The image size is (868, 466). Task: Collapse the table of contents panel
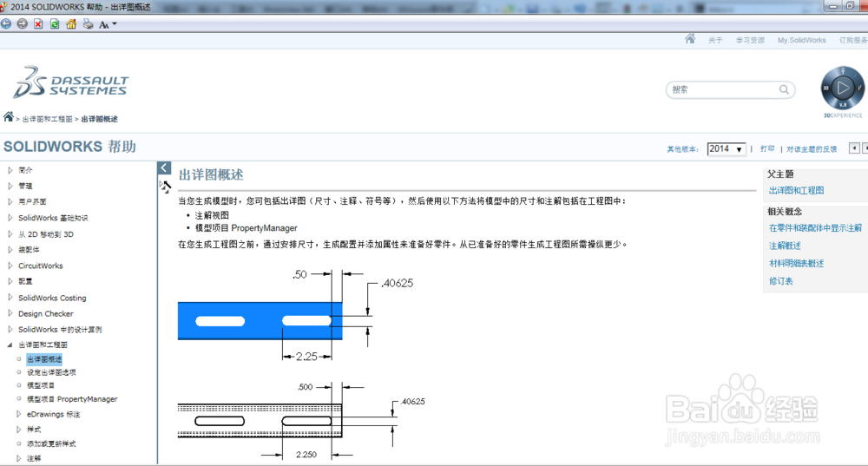coord(164,167)
